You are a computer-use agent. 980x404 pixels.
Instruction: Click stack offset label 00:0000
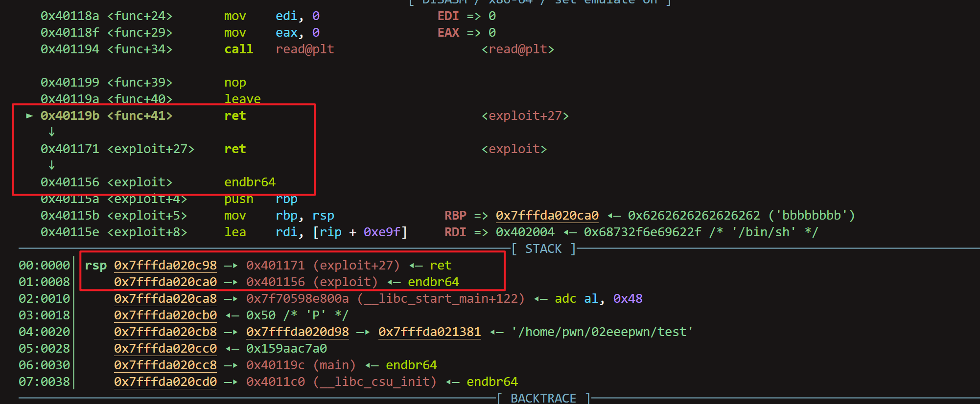[45, 266]
